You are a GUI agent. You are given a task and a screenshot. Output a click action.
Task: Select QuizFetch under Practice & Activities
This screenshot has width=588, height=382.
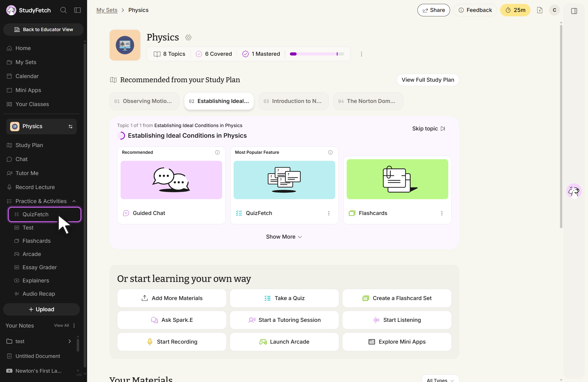45,214
